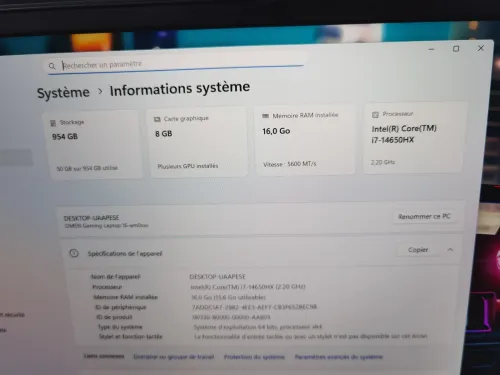Copy device specifications with the Copier button
This screenshot has width=500, height=375.
click(418, 250)
